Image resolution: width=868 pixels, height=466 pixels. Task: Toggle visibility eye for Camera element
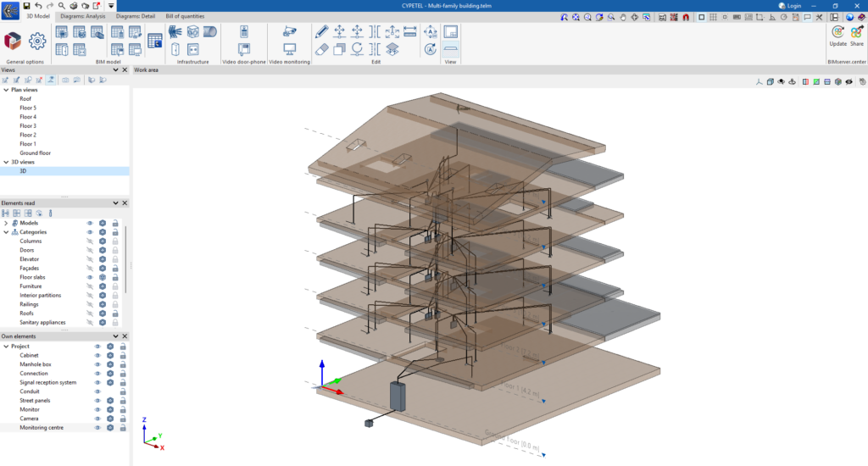97,419
